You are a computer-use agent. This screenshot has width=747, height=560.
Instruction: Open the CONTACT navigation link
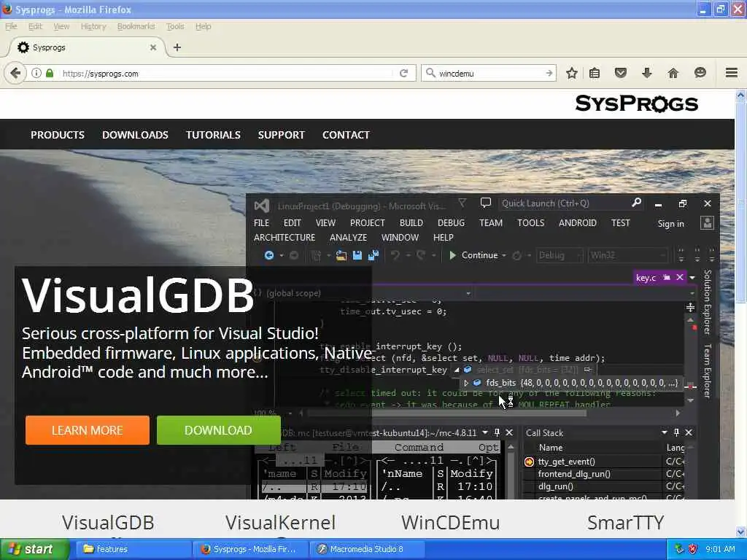347,135
